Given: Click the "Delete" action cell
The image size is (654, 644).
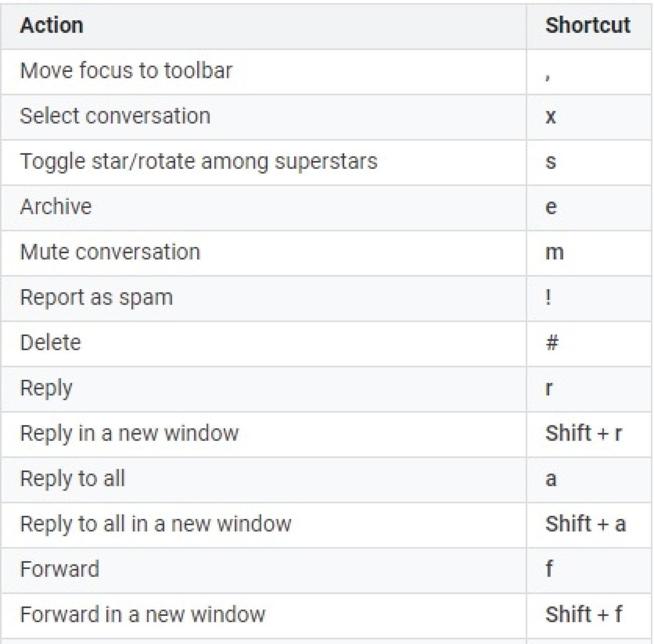Looking at the screenshot, I should pyautogui.click(x=50, y=343).
